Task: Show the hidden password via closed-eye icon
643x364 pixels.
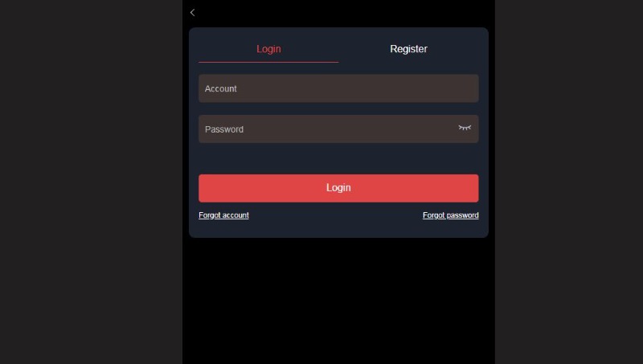Action: [465, 128]
